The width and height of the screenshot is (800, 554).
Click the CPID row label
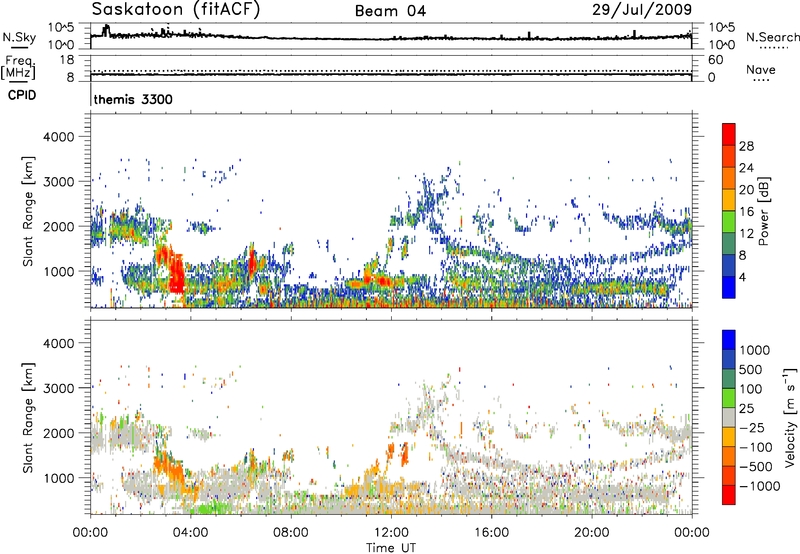22,95
